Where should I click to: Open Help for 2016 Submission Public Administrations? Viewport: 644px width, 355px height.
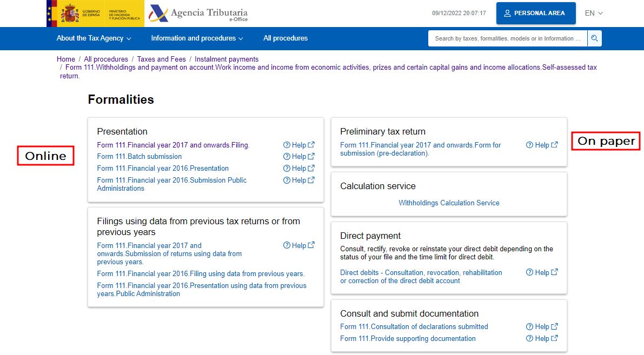[x=298, y=180]
